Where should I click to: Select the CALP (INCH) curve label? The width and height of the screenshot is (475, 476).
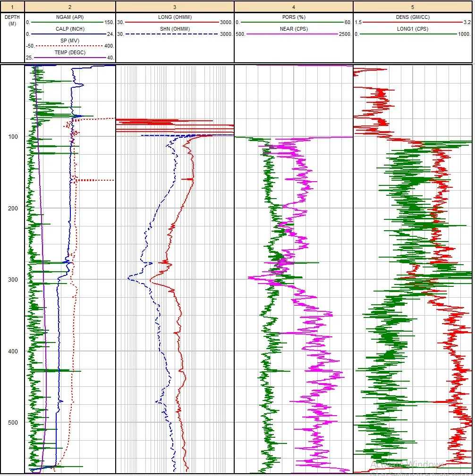point(70,29)
